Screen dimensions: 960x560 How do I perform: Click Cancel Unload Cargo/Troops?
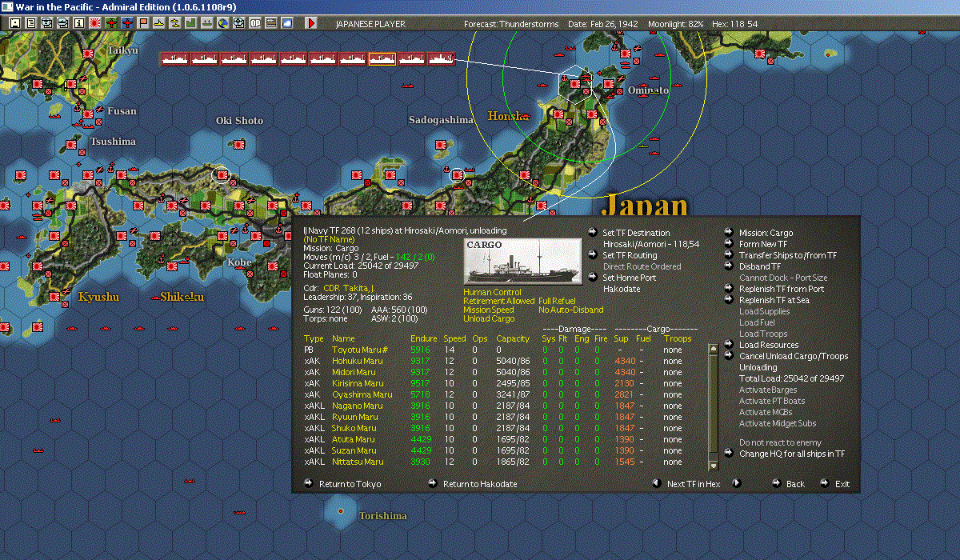tap(794, 356)
